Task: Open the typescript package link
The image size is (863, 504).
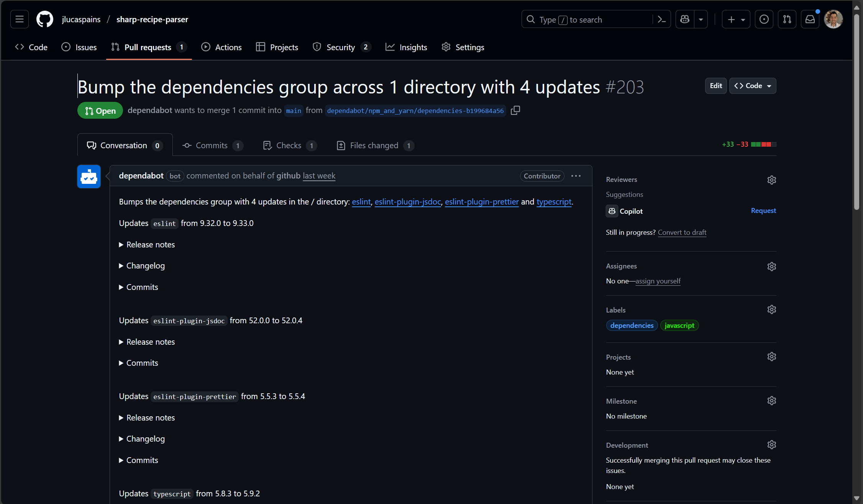Action: [x=554, y=202]
